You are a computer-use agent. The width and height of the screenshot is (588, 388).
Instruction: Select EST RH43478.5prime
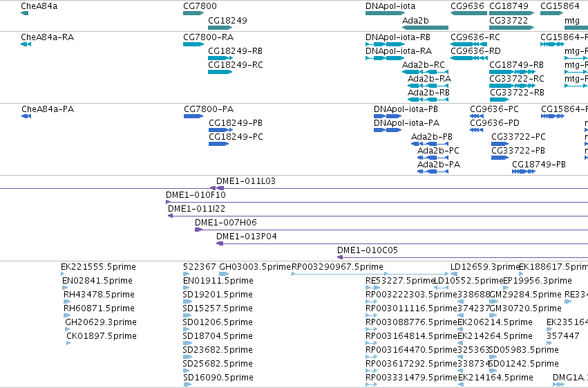coord(99,295)
